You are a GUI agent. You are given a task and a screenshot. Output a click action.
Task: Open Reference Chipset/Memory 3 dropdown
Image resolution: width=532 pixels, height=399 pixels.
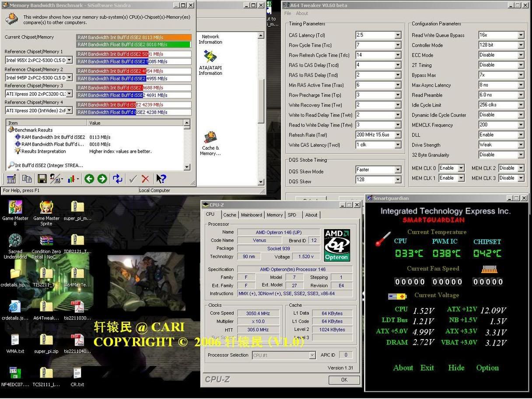pyautogui.click(x=69, y=94)
